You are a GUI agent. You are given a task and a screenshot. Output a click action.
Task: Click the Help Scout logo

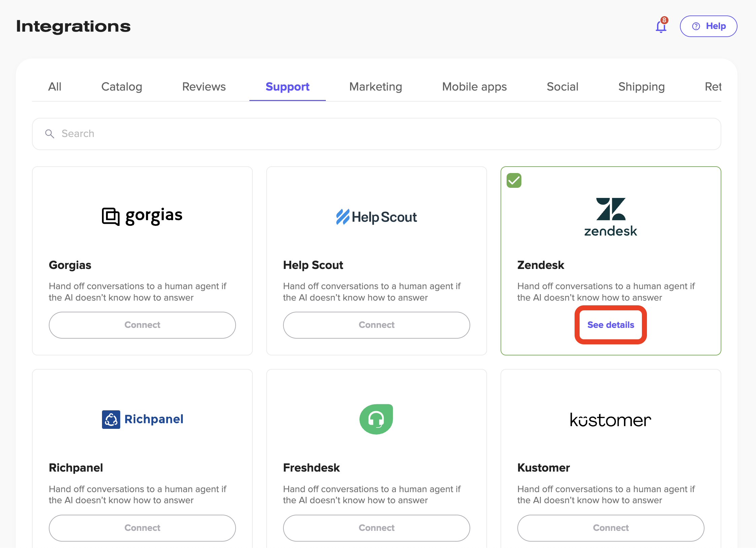coord(376,217)
